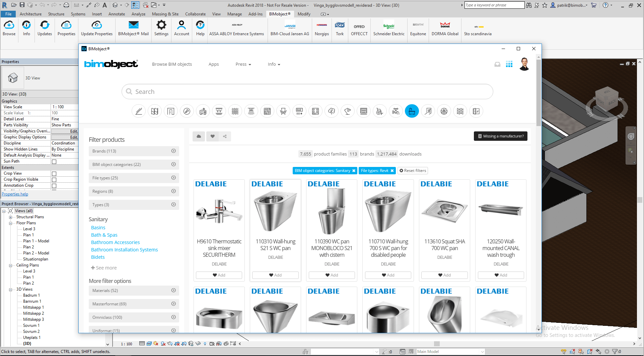644x356 pixels.
Task: Open the Manage menu in Revit
Action: pyautogui.click(x=234, y=14)
